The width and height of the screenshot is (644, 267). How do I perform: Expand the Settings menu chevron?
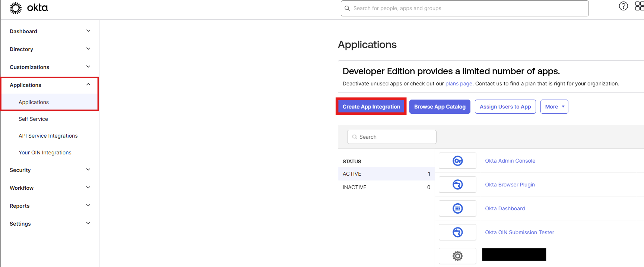click(88, 223)
